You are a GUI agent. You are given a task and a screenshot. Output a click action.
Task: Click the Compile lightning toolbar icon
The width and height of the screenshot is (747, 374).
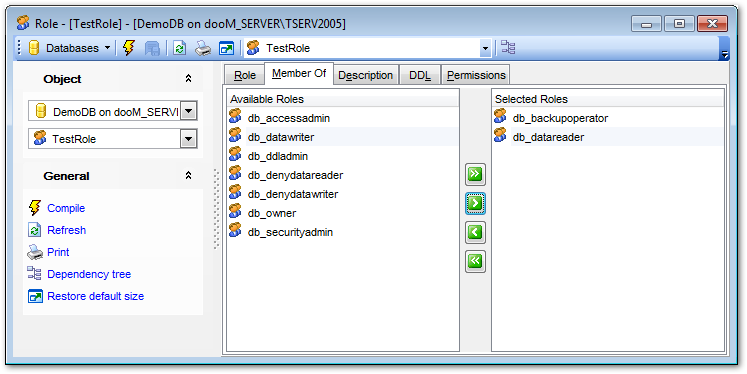tap(129, 48)
